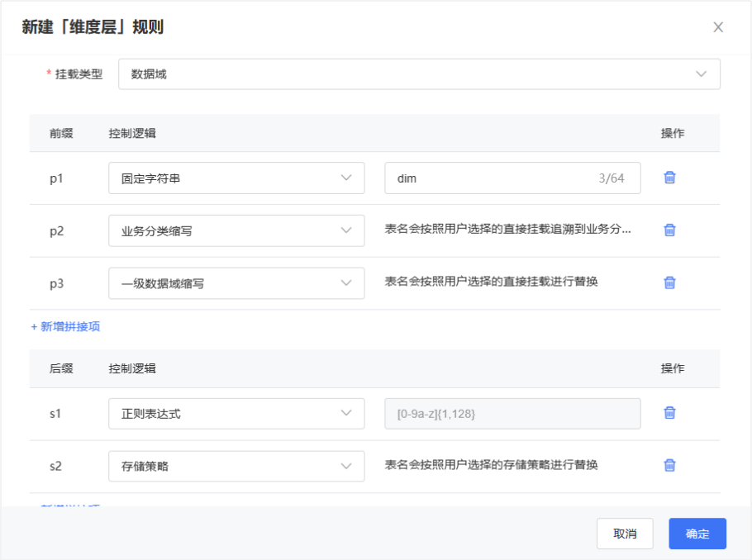
Task: Expand the 存储策略 dropdown for s2
Action: (x=236, y=466)
